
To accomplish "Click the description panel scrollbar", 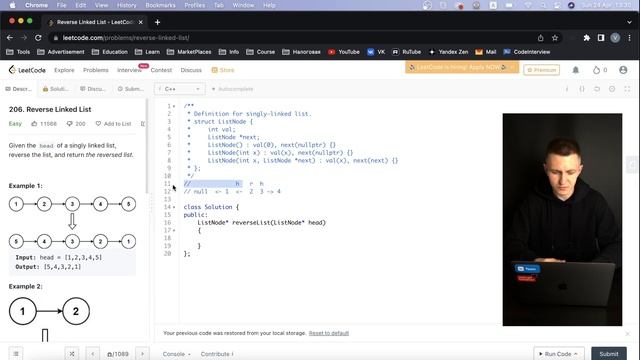I will click(147, 146).
